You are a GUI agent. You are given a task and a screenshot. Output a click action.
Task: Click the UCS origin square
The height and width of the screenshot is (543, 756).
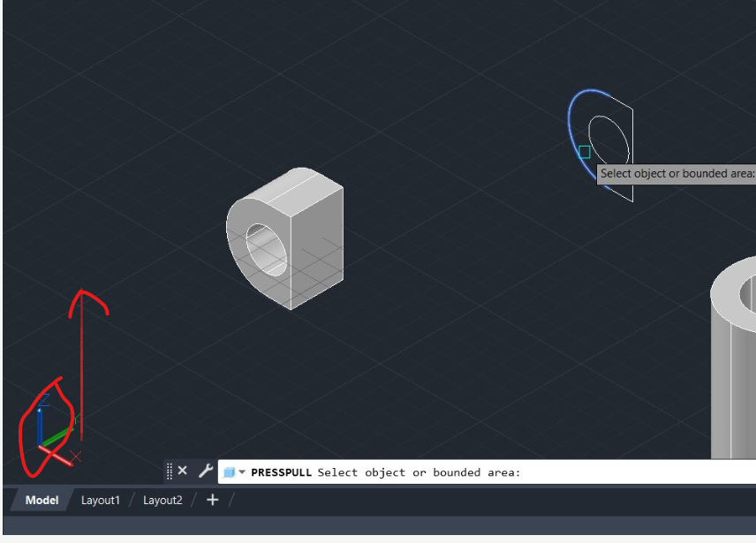pyautogui.click(x=41, y=444)
